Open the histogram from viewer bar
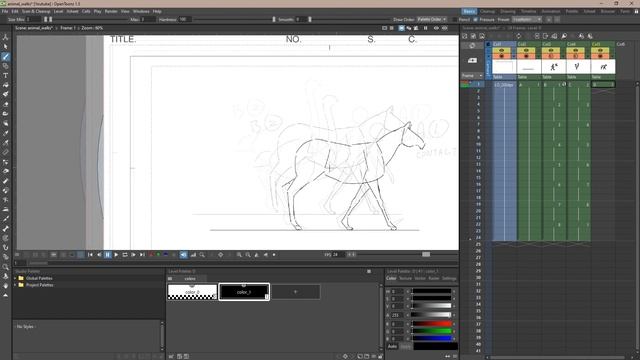 pyautogui.click(x=193, y=255)
